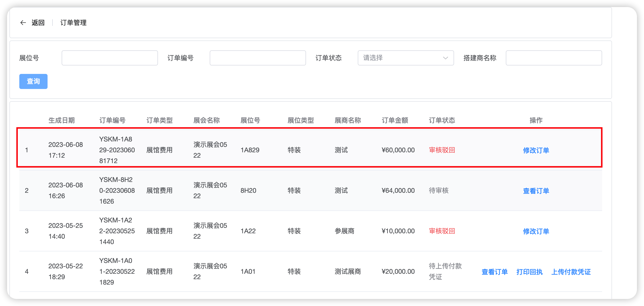The height and width of the screenshot is (306, 644).
Task: Open the 订单状态 dropdown chevron
Action: pos(445,58)
